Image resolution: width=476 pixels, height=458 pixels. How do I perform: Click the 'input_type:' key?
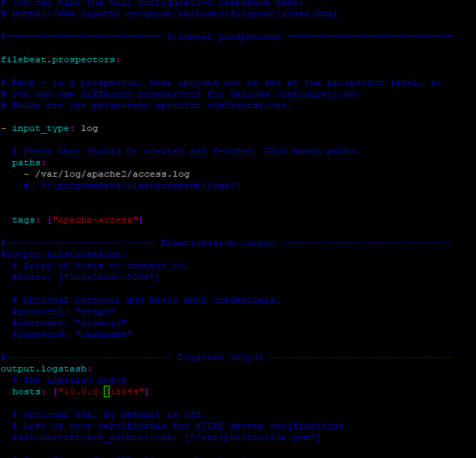pos(43,128)
